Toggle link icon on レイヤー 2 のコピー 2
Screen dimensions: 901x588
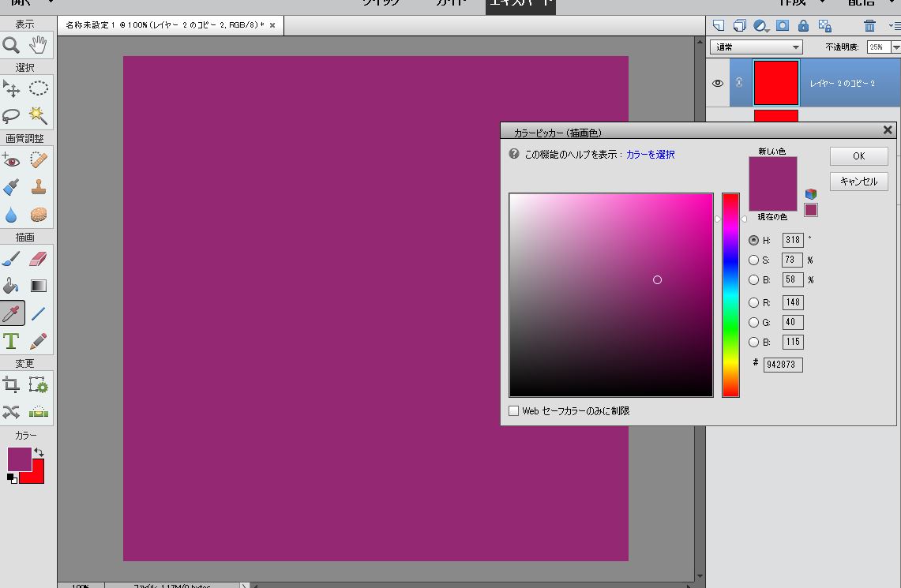pyautogui.click(x=739, y=83)
